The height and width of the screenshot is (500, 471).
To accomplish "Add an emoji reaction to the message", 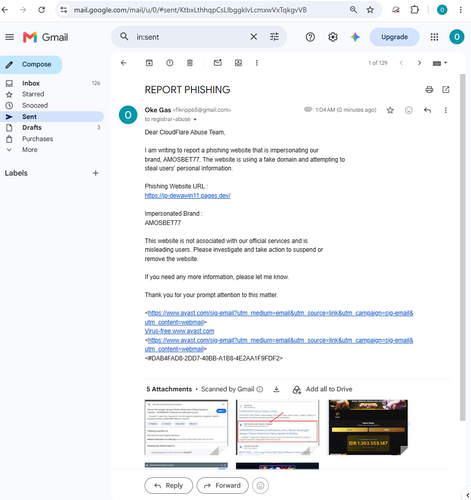I will pyautogui.click(x=409, y=110).
